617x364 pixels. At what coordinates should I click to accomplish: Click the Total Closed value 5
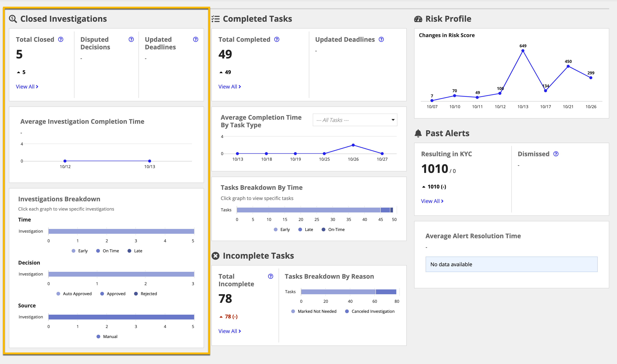pyautogui.click(x=19, y=54)
